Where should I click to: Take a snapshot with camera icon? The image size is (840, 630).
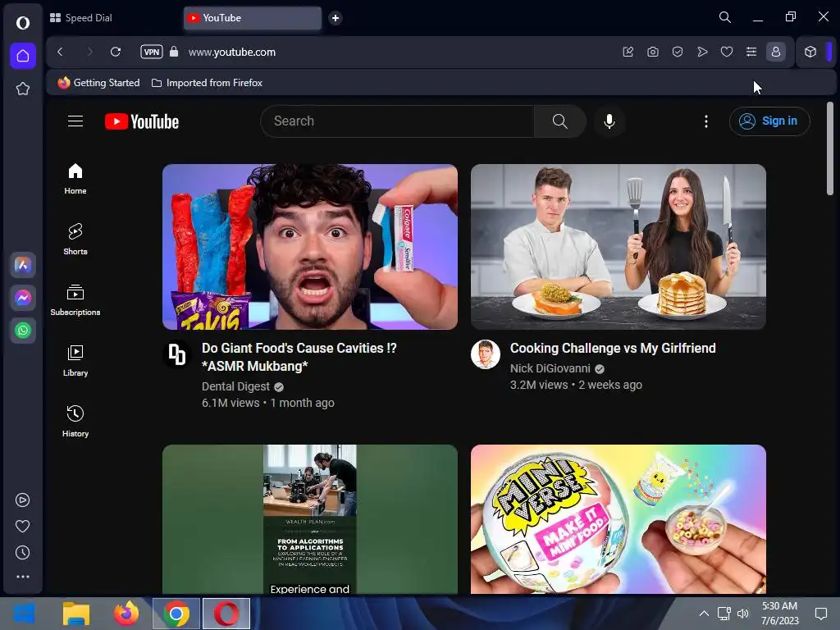point(653,52)
